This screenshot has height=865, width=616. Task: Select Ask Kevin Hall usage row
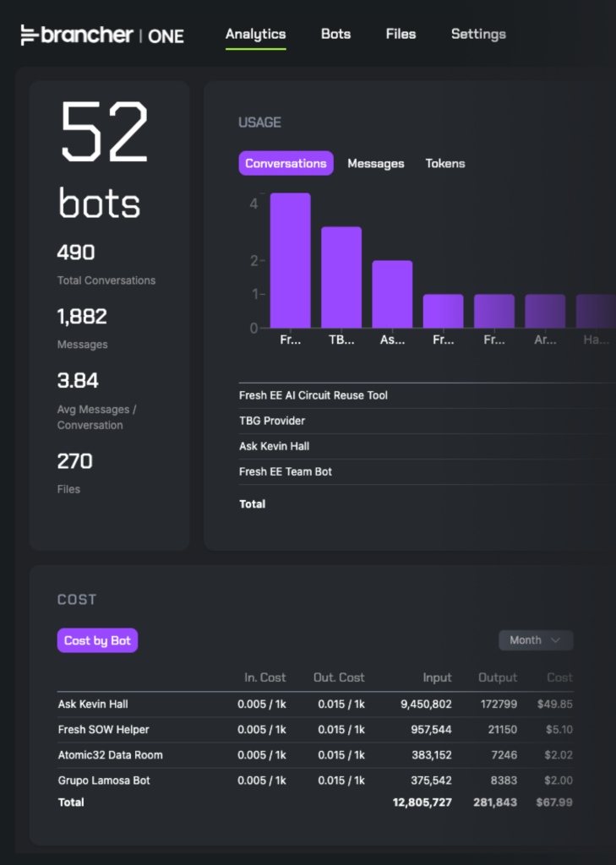(428, 446)
